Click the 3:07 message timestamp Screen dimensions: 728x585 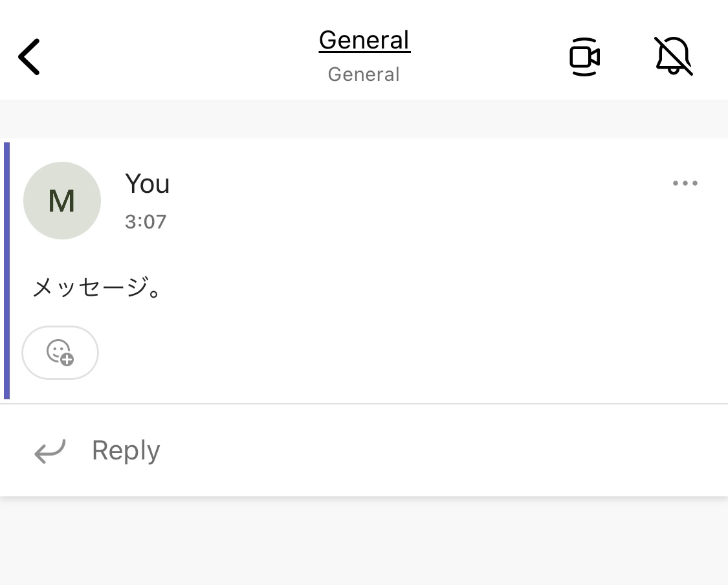tap(146, 221)
